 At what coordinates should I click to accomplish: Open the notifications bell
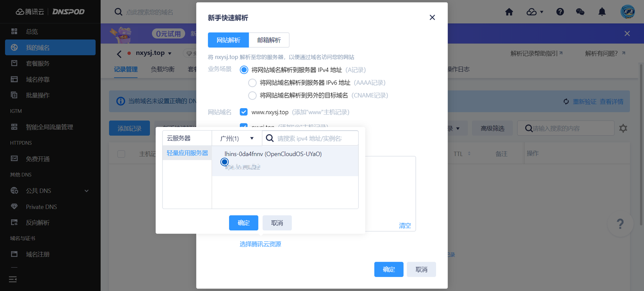click(x=602, y=12)
